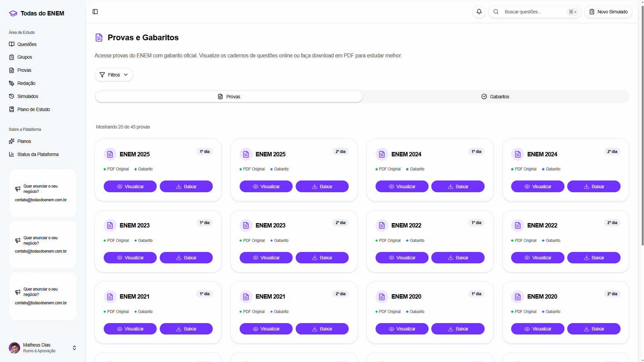Click the Sobre a Plataforma section label

(x=25, y=130)
